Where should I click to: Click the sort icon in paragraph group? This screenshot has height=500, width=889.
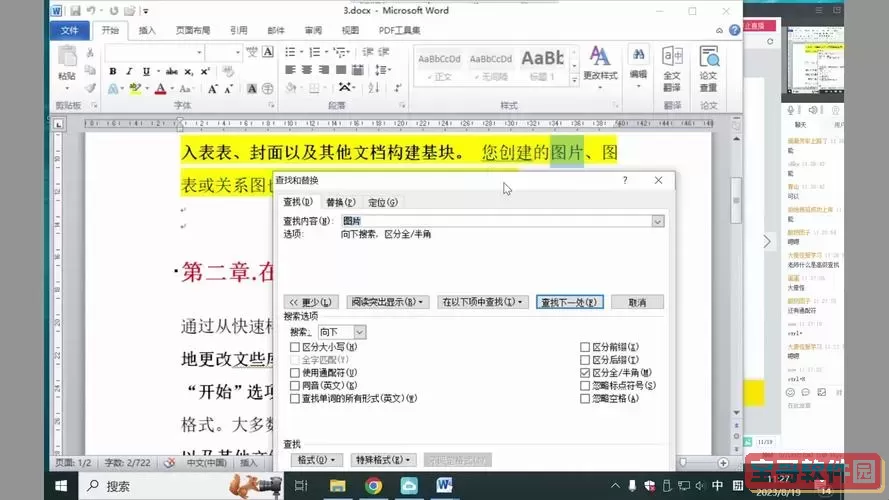pos(374,88)
